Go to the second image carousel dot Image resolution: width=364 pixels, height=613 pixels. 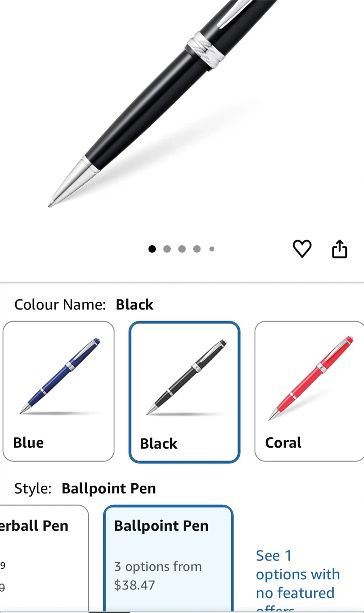pyautogui.click(x=167, y=249)
